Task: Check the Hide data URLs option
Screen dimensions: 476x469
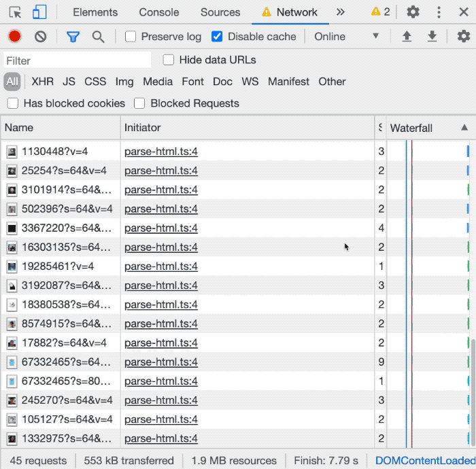Action: [x=169, y=60]
